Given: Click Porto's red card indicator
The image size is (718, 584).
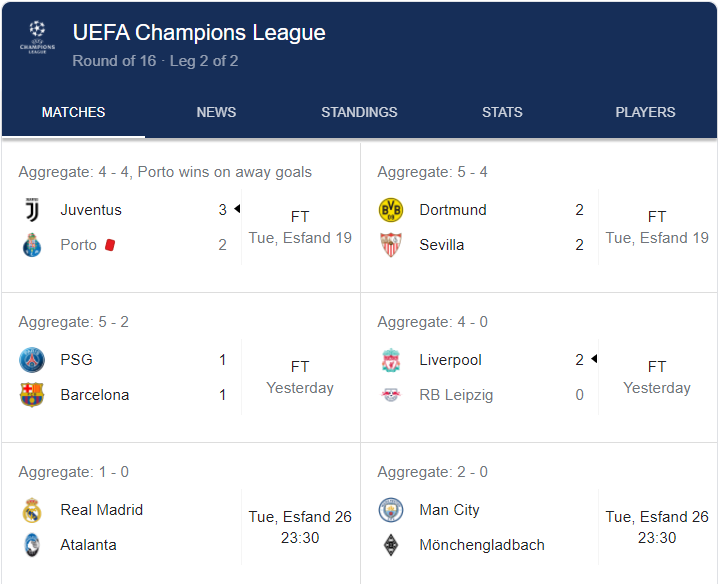Looking at the screenshot, I should point(110,245).
